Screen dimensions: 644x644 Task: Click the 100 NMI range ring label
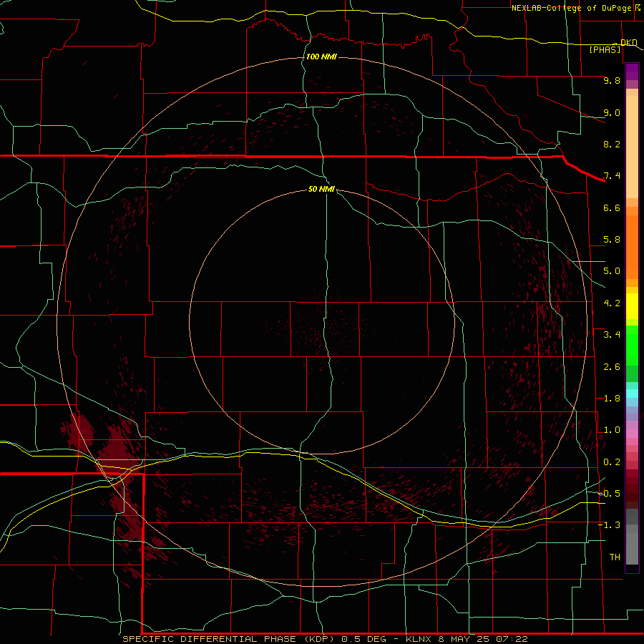[321, 57]
